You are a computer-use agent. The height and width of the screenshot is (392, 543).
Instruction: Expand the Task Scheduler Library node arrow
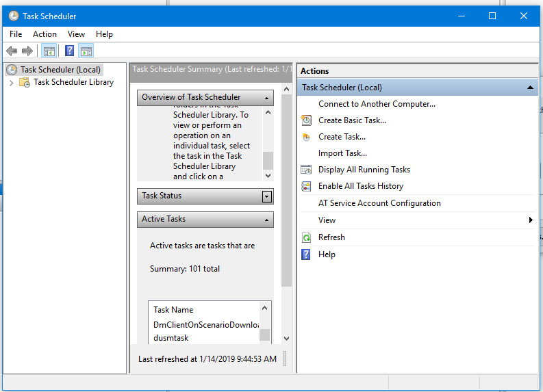pos(12,83)
